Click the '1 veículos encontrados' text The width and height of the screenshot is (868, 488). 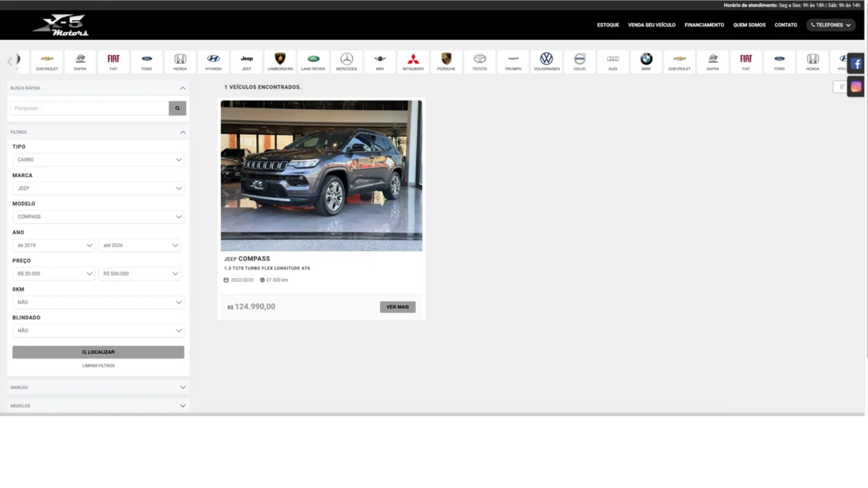point(263,87)
